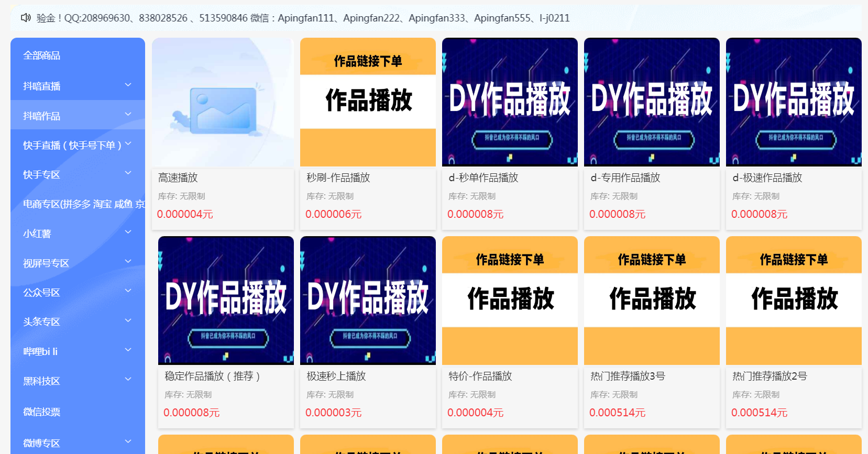Open the 秒刷-作品播放 product thumbnail

click(x=368, y=102)
